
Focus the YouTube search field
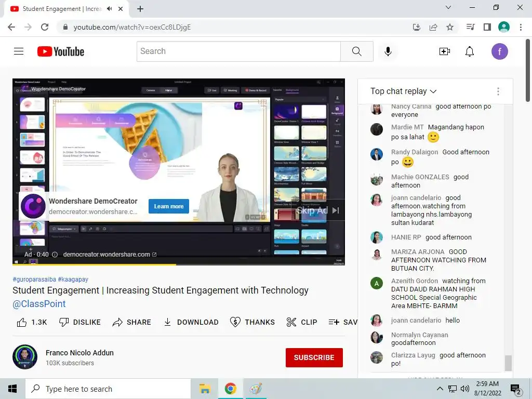[x=238, y=51]
